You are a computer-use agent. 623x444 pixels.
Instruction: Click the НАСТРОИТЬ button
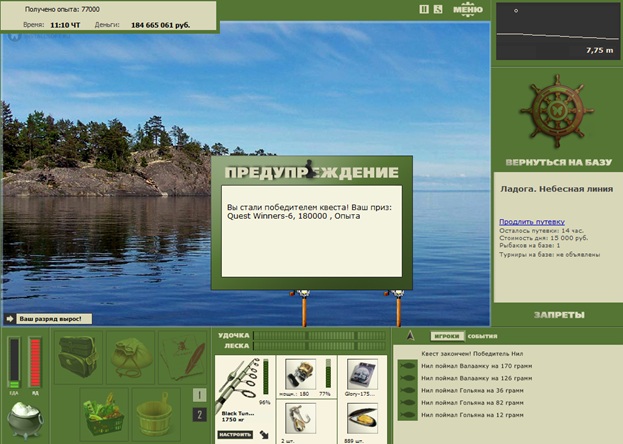coord(235,434)
